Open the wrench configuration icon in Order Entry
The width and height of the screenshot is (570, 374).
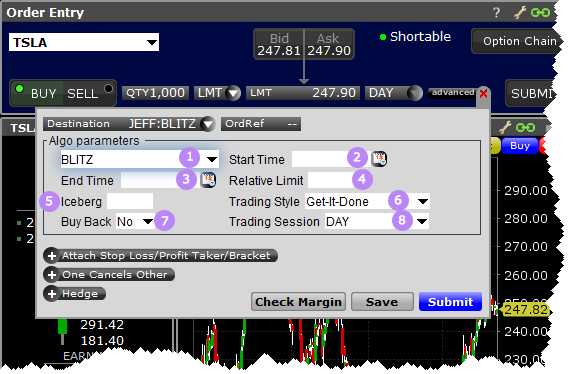pyautogui.click(x=520, y=12)
